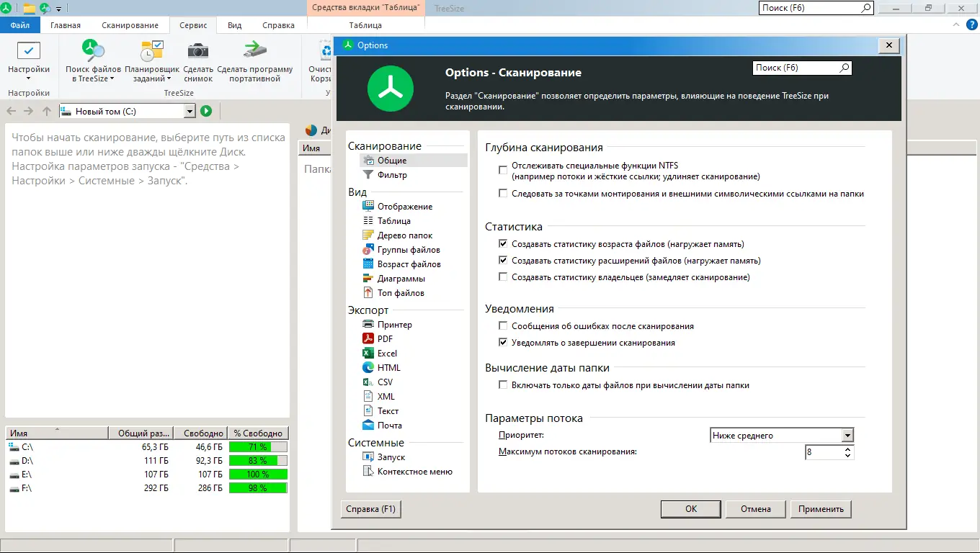The width and height of the screenshot is (980, 553).
Task: Open the Принтер export settings
Action: pos(395,325)
